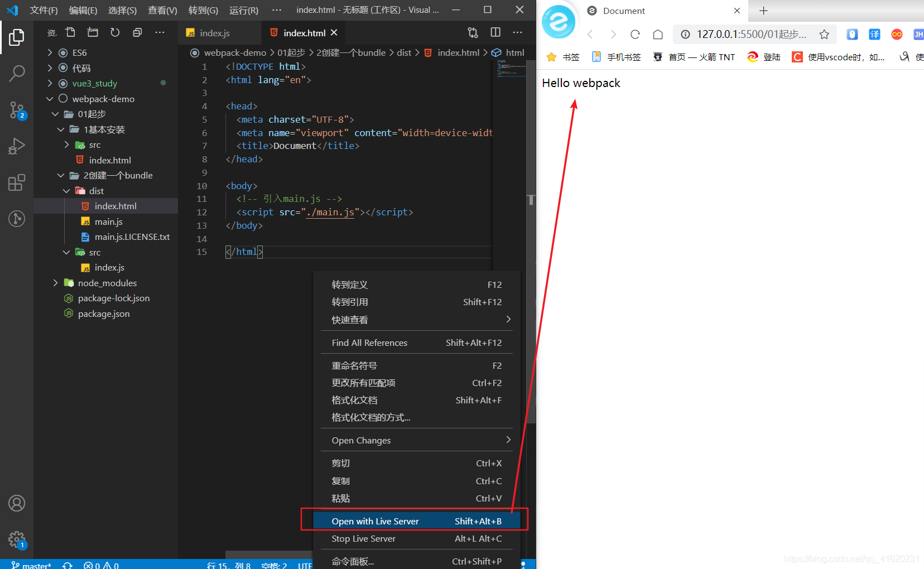
Task: Click New Folder icon in explorer header
Action: tap(93, 32)
